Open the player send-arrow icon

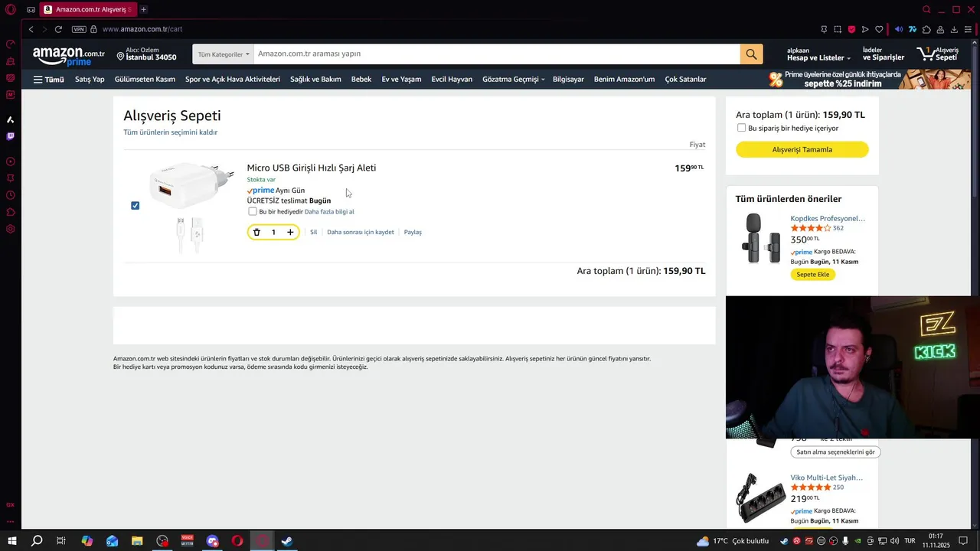865,29
